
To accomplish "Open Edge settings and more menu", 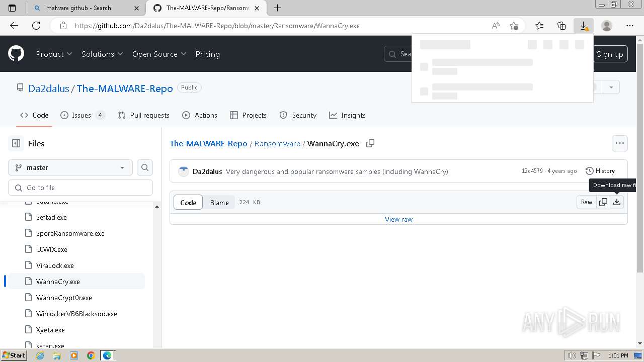I will coord(630,26).
